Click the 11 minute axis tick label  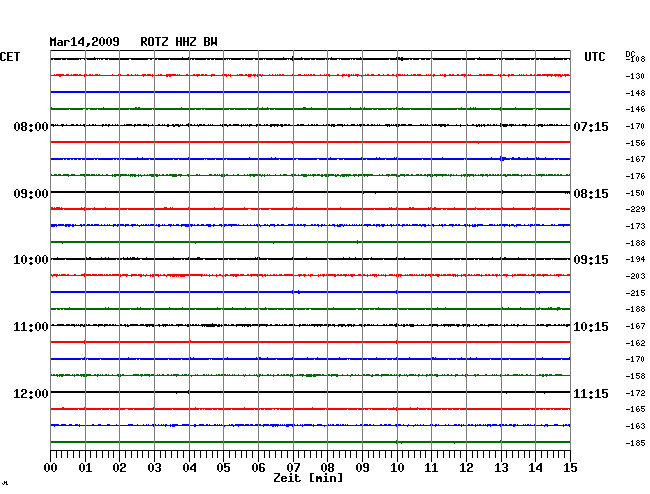point(431,468)
